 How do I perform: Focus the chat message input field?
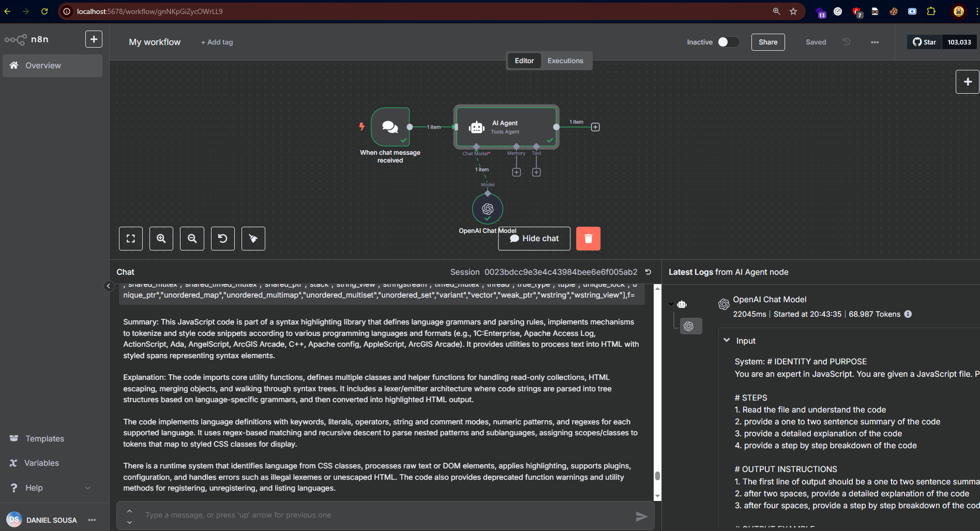(x=383, y=515)
